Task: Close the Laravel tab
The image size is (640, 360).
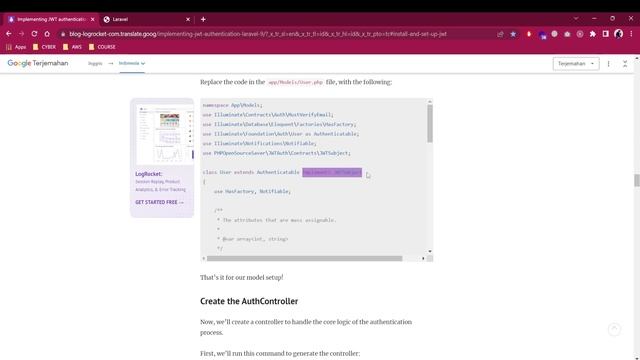Action: [x=188, y=19]
